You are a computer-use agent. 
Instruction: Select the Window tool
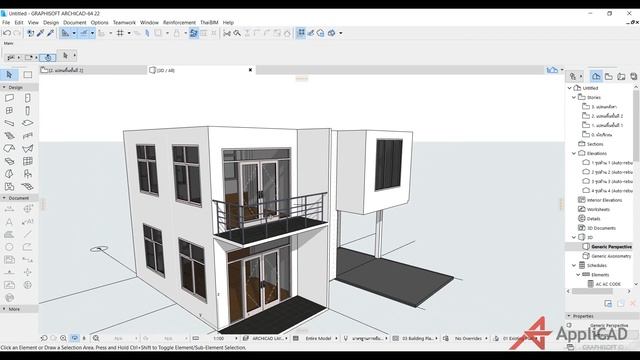click(x=9, y=111)
